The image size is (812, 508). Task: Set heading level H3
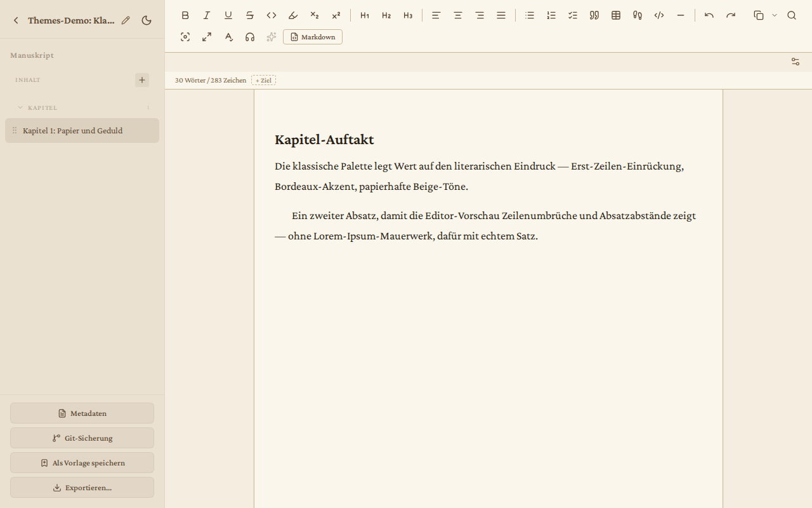tap(408, 15)
